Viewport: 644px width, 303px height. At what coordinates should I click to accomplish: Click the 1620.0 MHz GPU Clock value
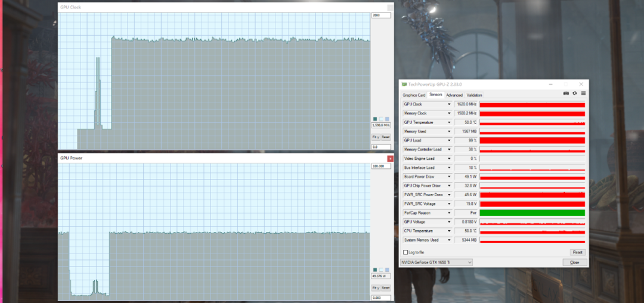466,104
